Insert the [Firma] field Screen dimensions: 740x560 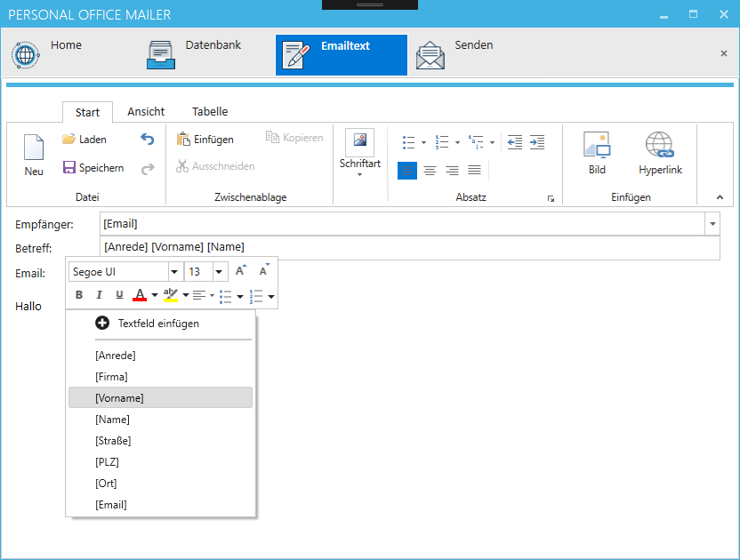160,377
